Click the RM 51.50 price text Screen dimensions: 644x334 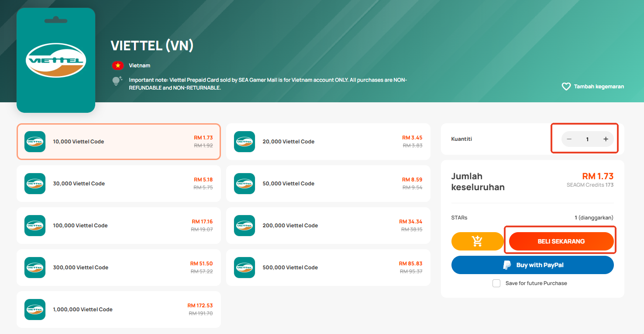pyautogui.click(x=202, y=264)
